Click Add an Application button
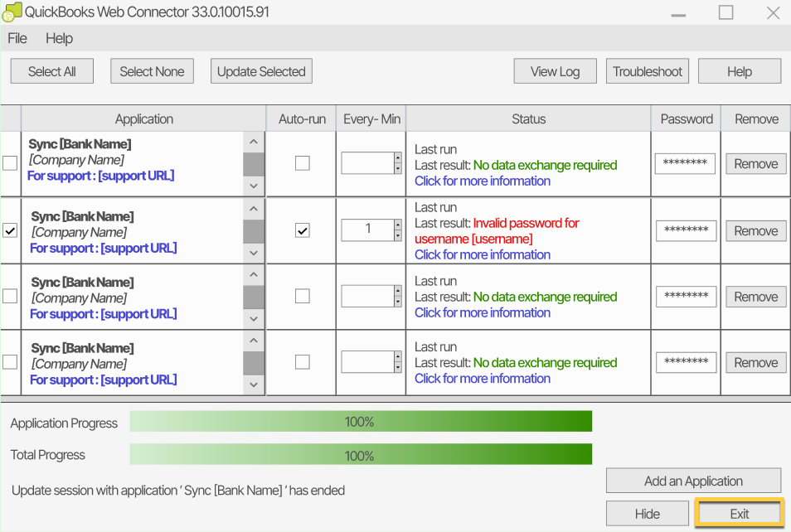The image size is (791, 532). [x=693, y=481]
